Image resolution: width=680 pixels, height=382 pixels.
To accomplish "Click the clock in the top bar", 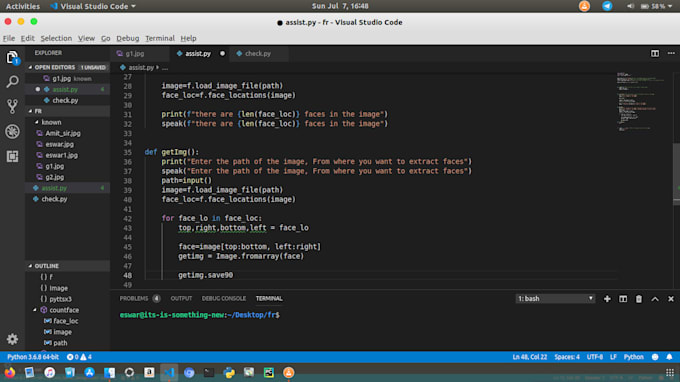I will pyautogui.click(x=340, y=6).
